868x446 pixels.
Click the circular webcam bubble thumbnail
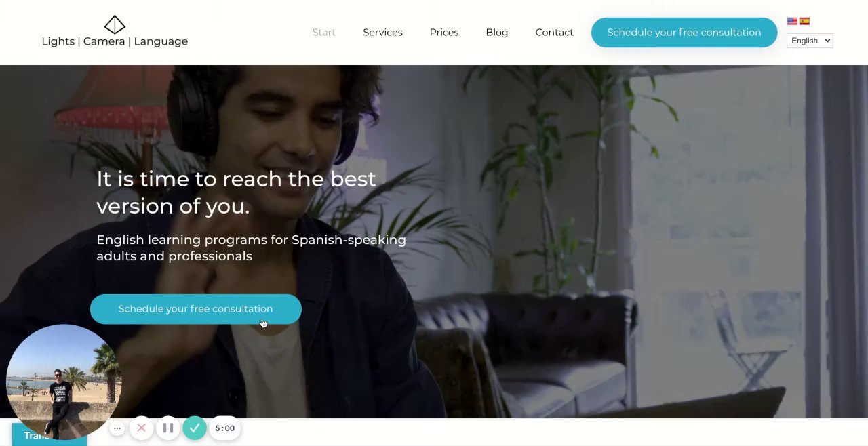pyautogui.click(x=64, y=382)
